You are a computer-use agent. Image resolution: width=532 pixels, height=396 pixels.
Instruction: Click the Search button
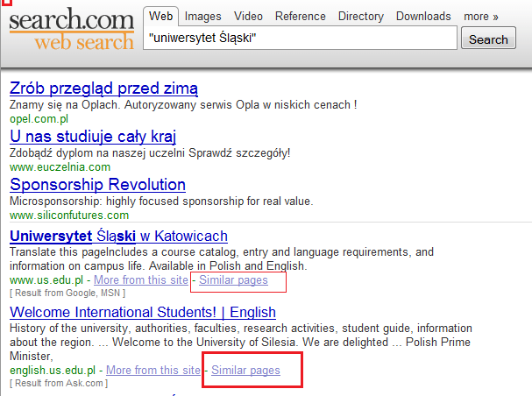(x=488, y=38)
